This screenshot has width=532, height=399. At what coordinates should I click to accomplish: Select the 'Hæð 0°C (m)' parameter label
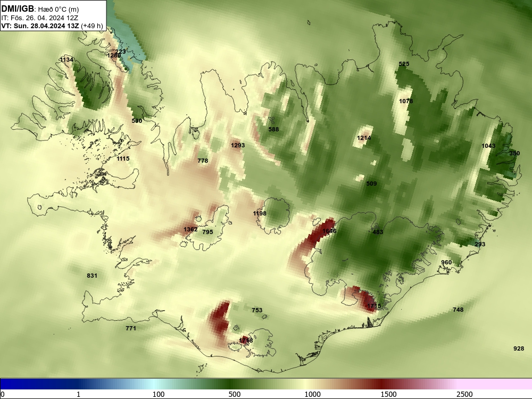click(59, 9)
